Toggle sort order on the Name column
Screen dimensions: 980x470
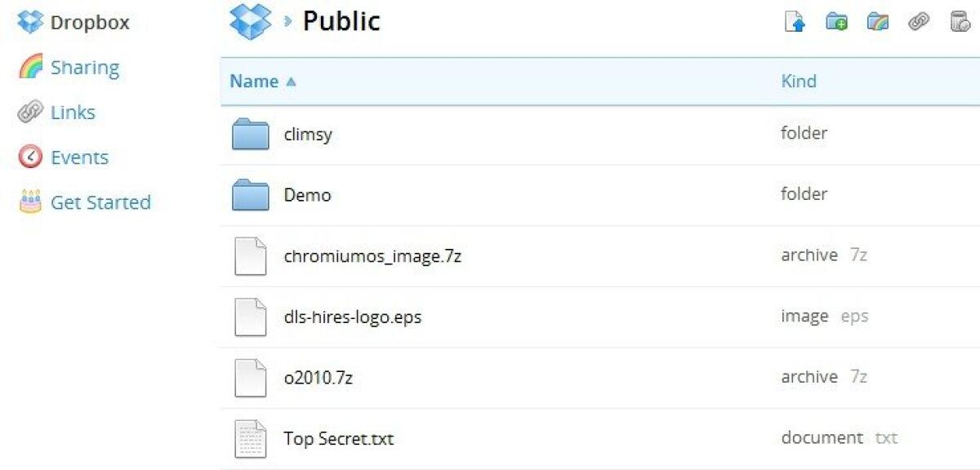(253, 81)
